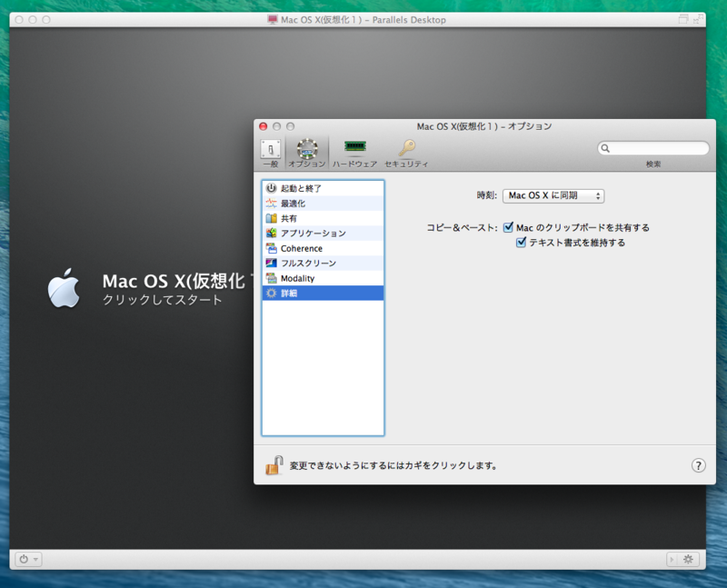Open the セキュリティ key icon tab

(x=406, y=154)
